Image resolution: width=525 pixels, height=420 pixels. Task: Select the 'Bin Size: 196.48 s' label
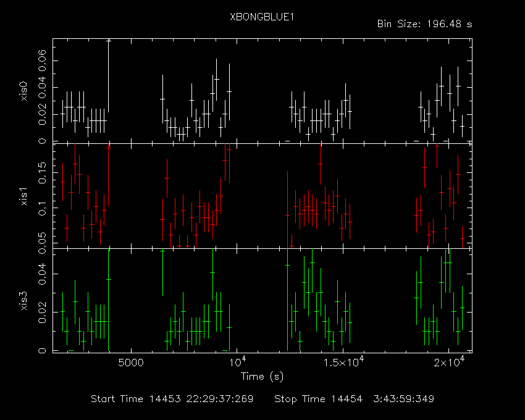424,24
